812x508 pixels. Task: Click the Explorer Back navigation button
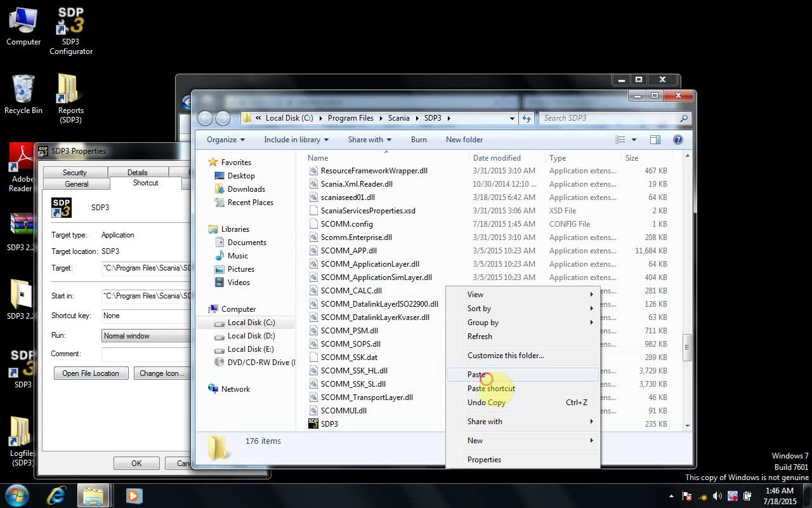click(x=205, y=118)
